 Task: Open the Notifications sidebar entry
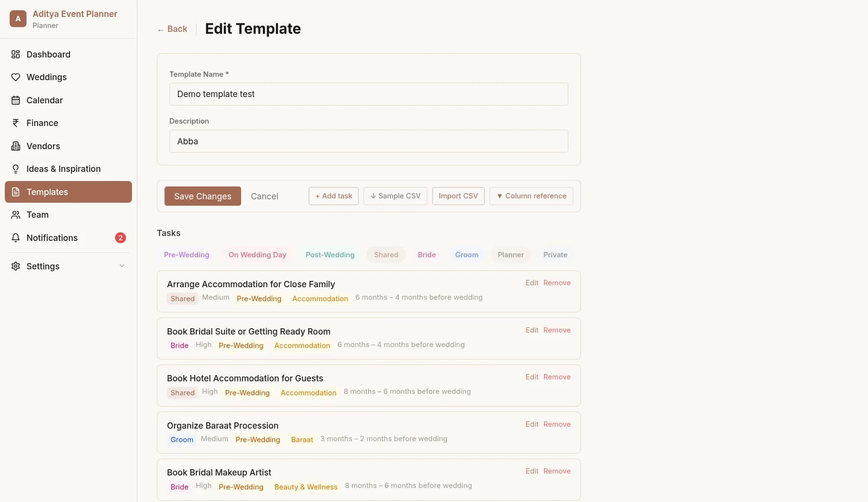tap(68, 237)
